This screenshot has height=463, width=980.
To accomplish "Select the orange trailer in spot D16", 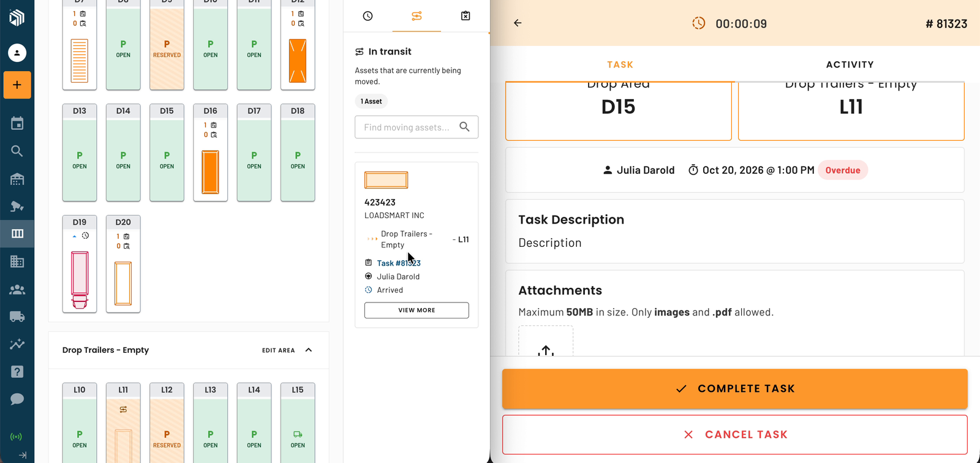I will 210,171.
